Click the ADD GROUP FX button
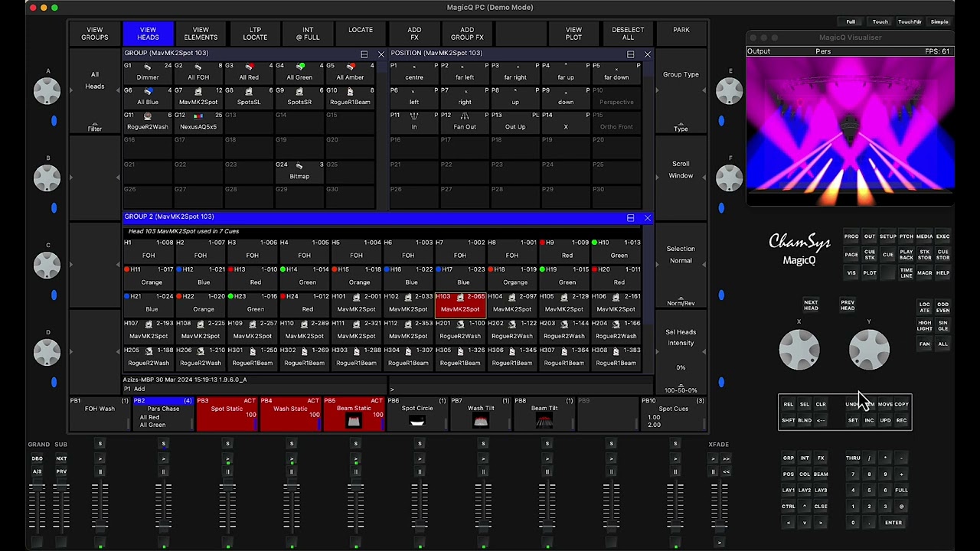 467,34
